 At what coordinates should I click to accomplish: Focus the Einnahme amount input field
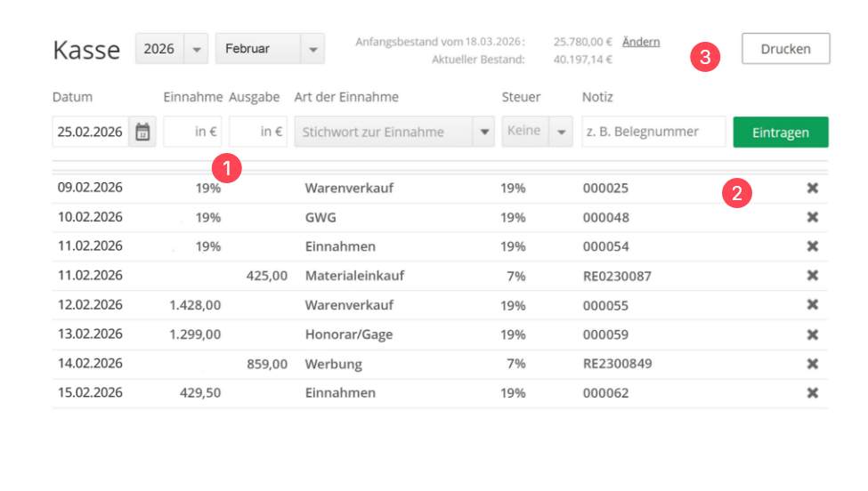coord(192,133)
